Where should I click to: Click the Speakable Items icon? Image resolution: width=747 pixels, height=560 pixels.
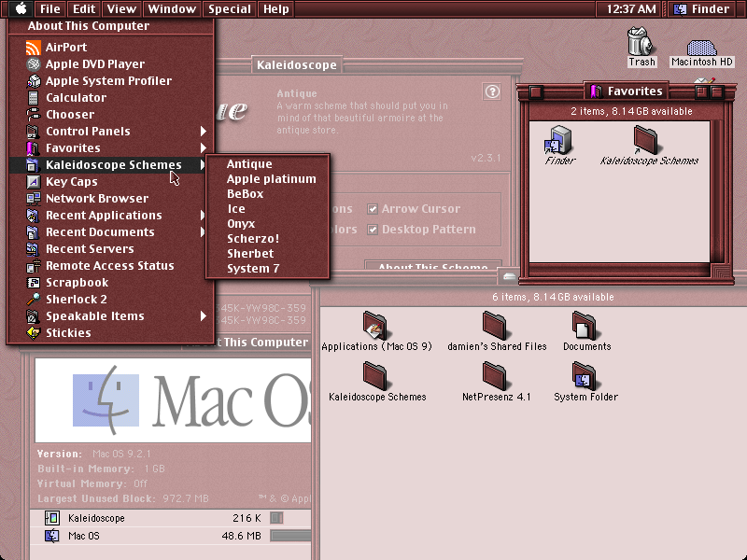[x=33, y=316]
